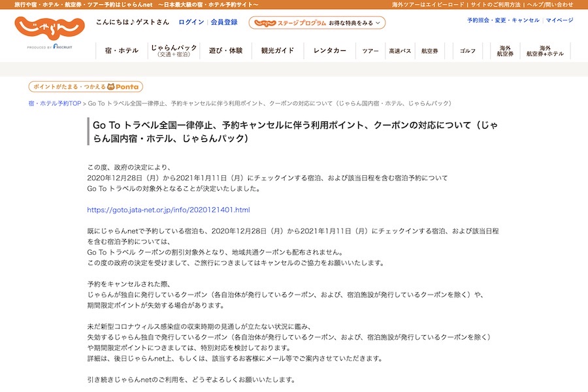The image size is (588, 392).
Task: Select the 高速バス menu tab
Action: pos(400,51)
